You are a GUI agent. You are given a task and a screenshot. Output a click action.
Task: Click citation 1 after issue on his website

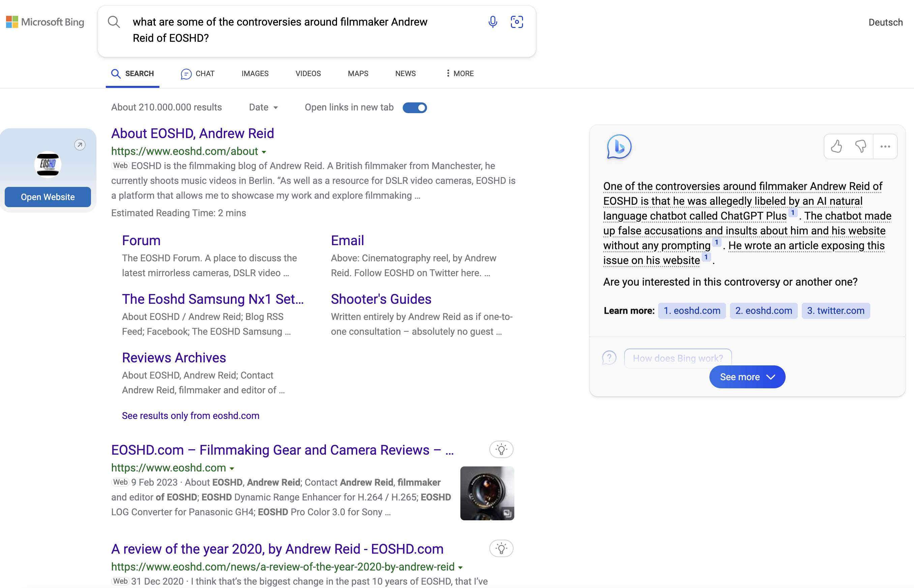click(x=706, y=257)
